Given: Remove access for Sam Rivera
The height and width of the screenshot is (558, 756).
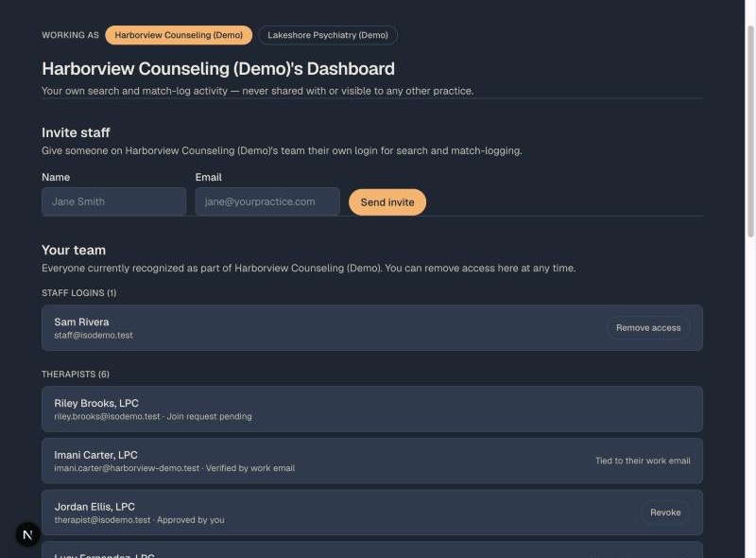Looking at the screenshot, I should (648, 328).
